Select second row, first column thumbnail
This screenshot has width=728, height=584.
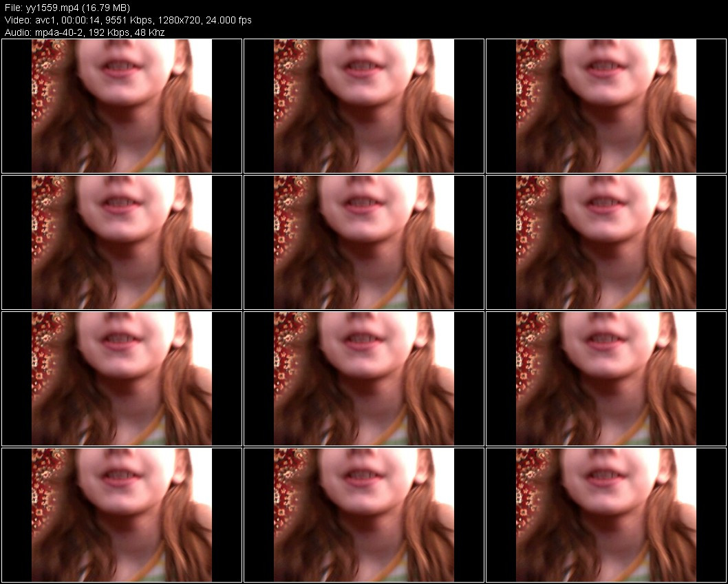pos(122,242)
